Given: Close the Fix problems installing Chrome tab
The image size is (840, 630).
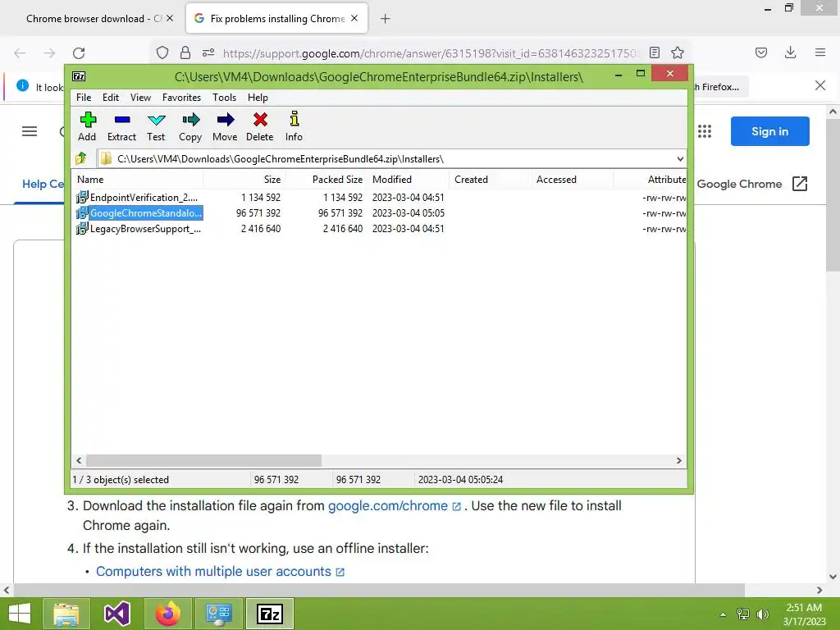Looking at the screenshot, I should (x=354, y=18).
